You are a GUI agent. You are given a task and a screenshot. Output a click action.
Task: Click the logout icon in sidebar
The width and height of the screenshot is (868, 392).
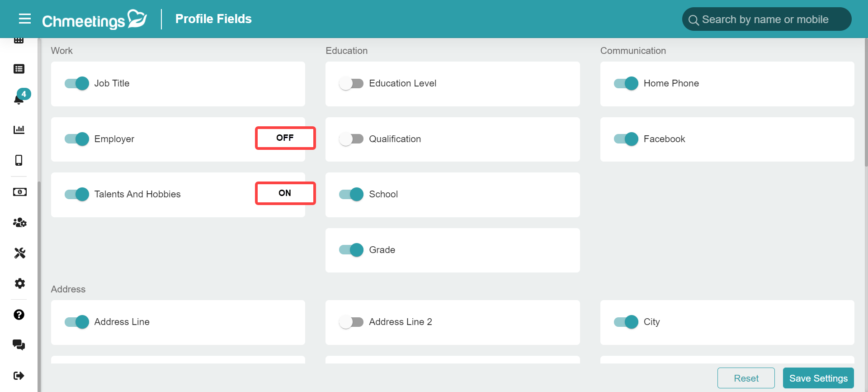coord(19,376)
